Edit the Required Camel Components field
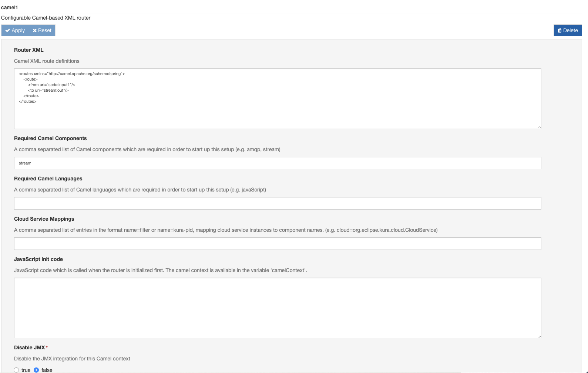Viewport: 588px width, 373px height. coord(259,163)
